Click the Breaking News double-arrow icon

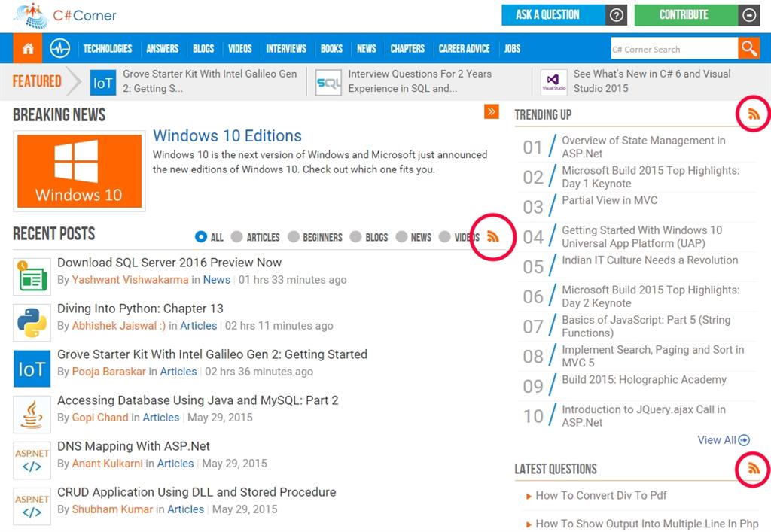(x=491, y=111)
